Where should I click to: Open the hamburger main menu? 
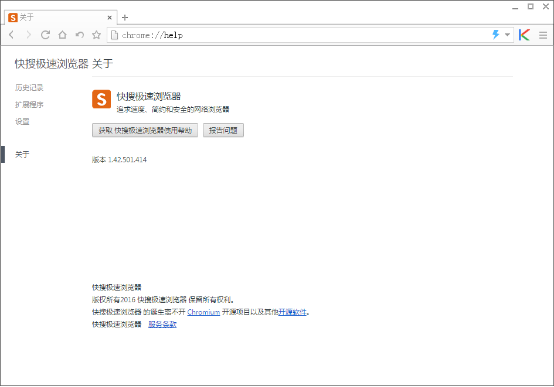543,35
